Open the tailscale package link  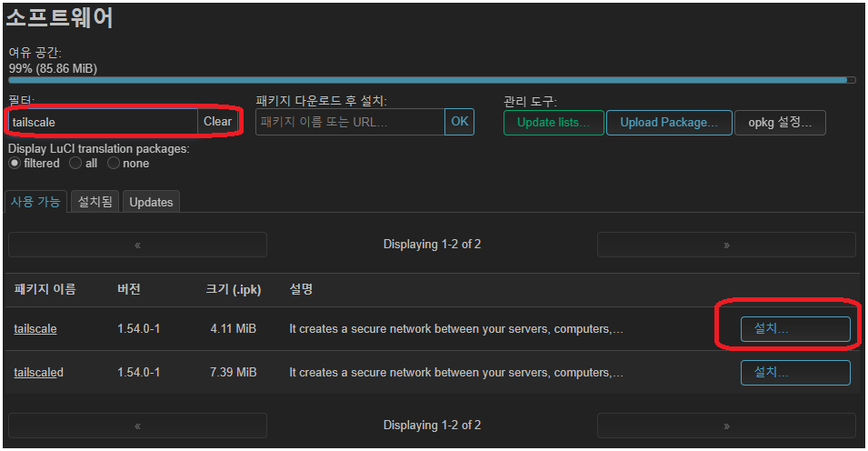tap(35, 328)
